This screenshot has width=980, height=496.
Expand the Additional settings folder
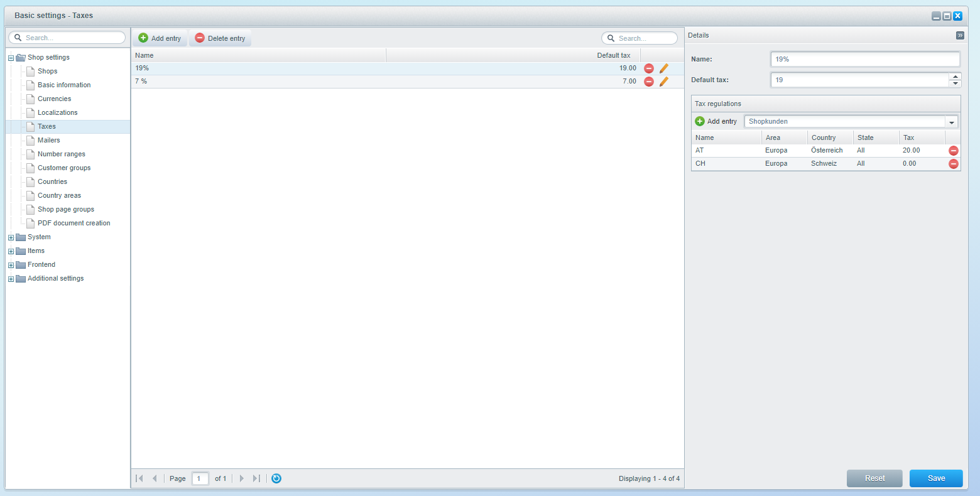11,279
